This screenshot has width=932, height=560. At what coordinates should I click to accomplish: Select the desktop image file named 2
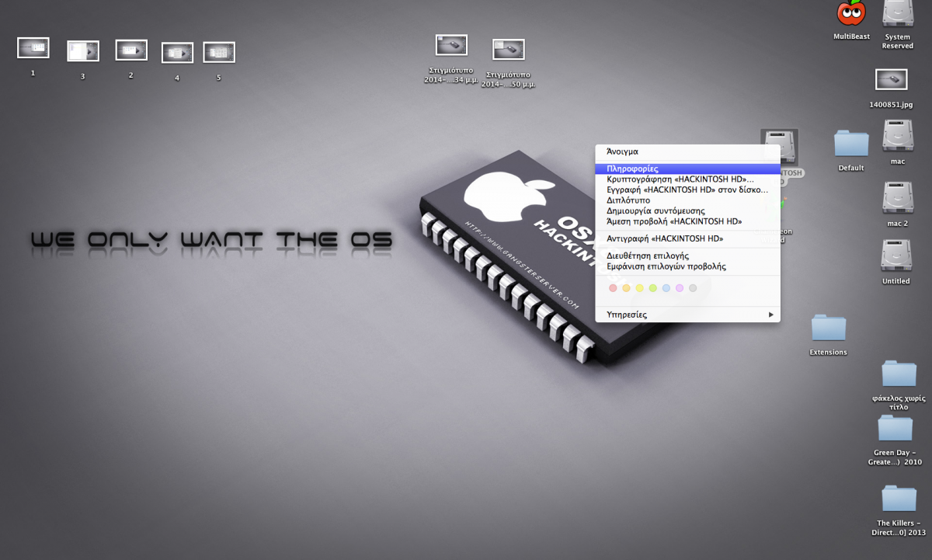(x=131, y=50)
